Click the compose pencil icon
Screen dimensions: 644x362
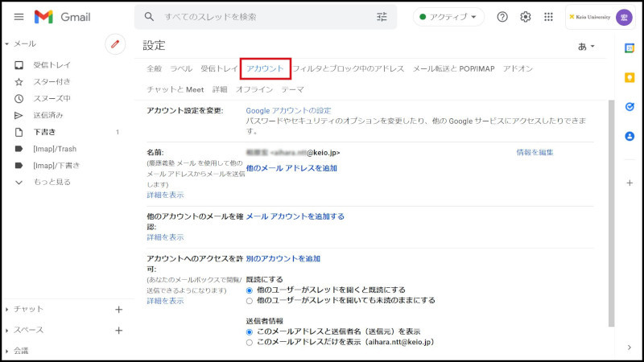[115, 45]
